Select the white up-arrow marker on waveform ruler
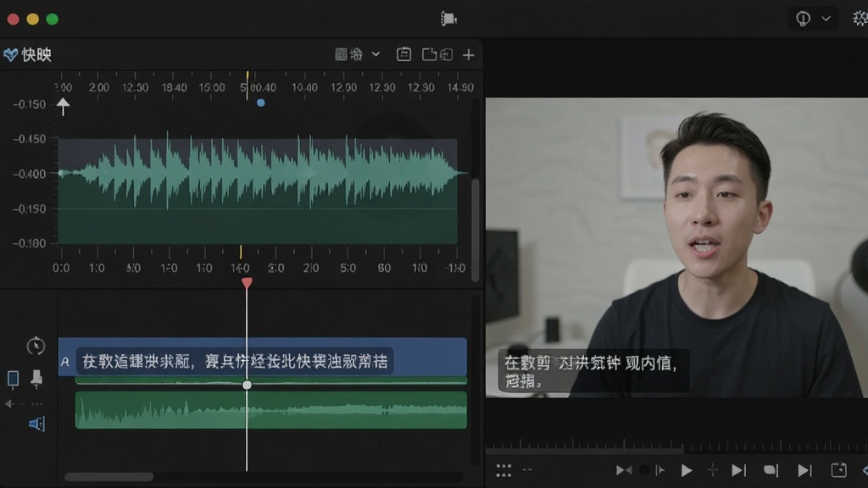Image resolution: width=868 pixels, height=488 pixels. (63, 106)
